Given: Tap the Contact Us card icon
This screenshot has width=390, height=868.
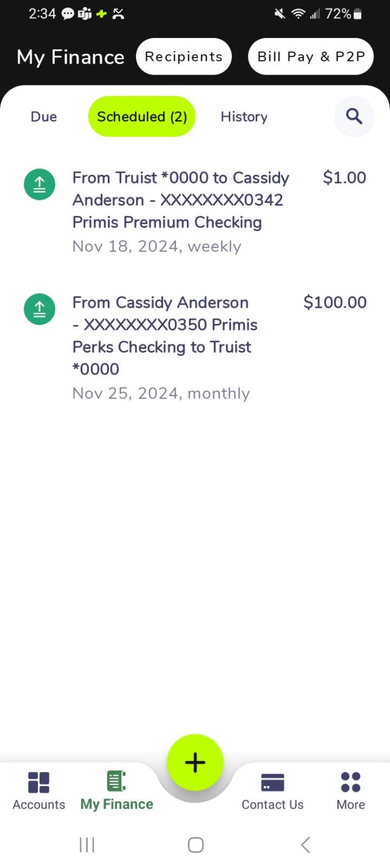Looking at the screenshot, I should 273,783.
